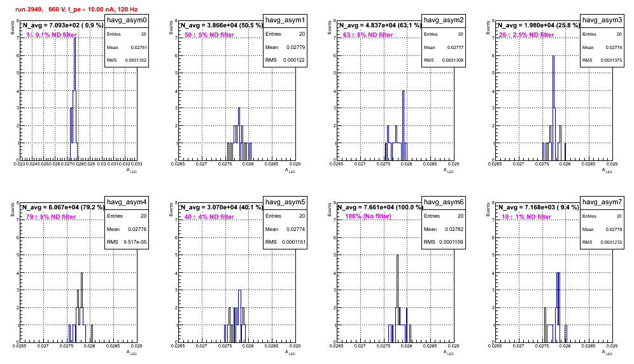The height and width of the screenshot is (364, 634).
Task: Click the N_avg = 7.168e+03 label
Action: [538, 207]
